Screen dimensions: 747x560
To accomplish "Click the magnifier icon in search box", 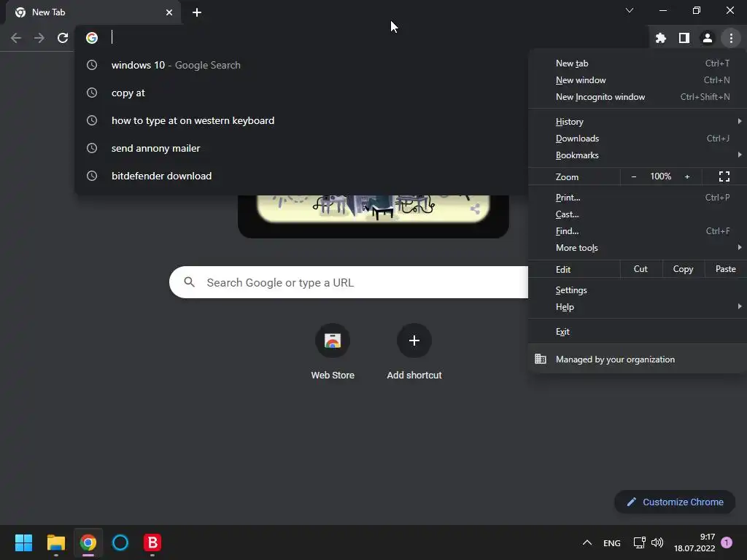I will click(x=189, y=282).
